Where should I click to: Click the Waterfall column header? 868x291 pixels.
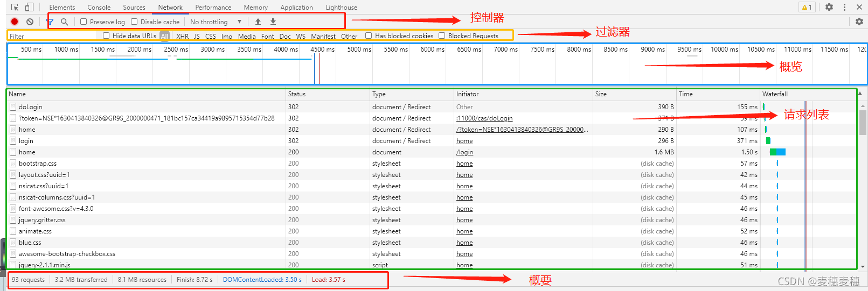tap(808, 94)
